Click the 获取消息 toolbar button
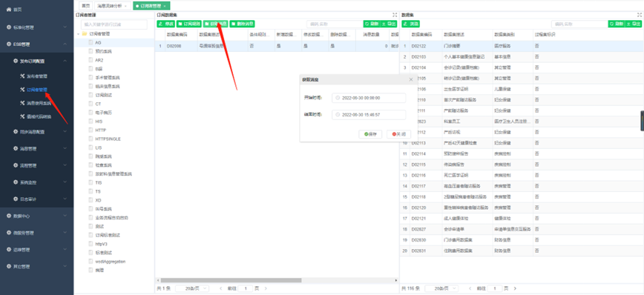 click(216, 24)
